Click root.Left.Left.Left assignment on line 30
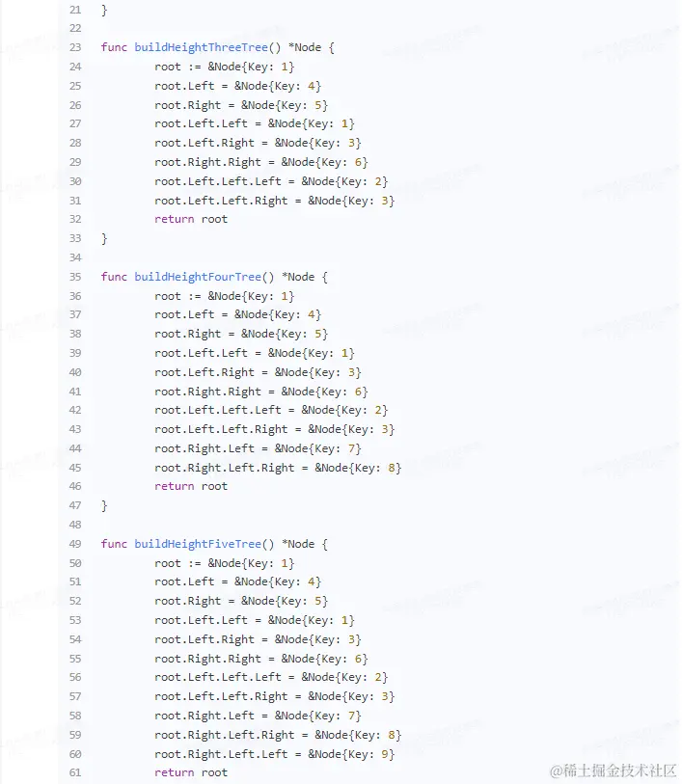This screenshot has height=784, width=682. click(x=271, y=181)
